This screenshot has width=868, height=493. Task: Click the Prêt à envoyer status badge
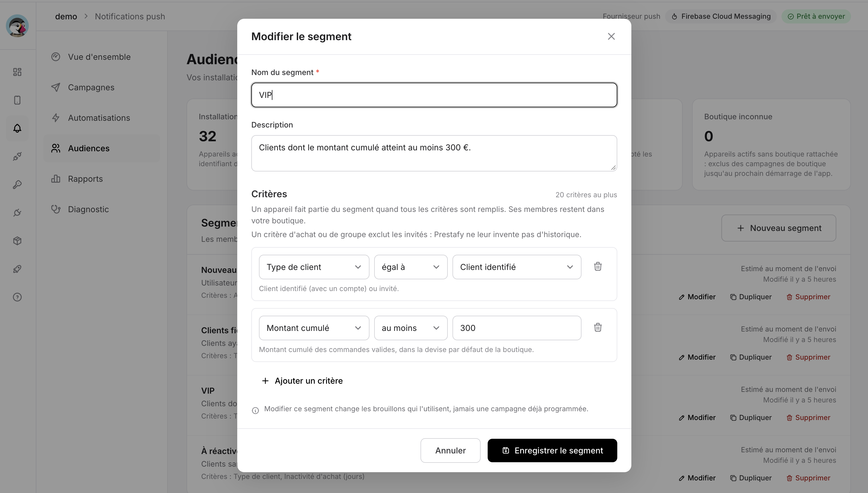(816, 16)
